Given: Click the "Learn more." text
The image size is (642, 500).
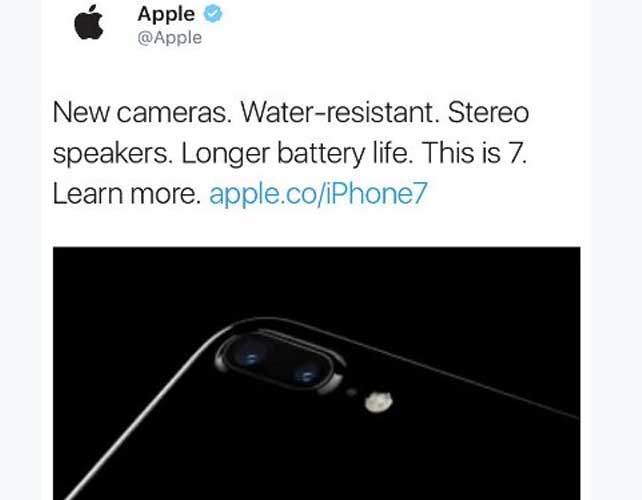Looking at the screenshot, I should coord(127,193).
